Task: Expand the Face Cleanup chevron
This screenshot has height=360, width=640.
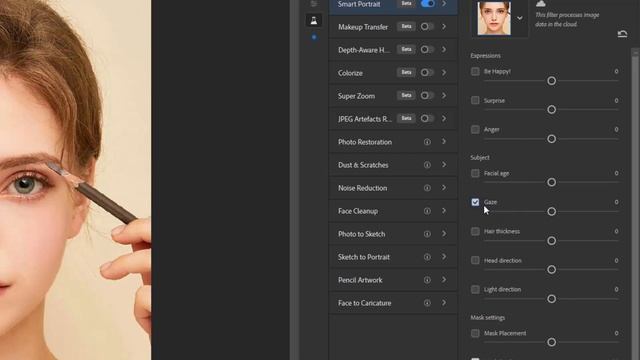Action: click(x=444, y=211)
